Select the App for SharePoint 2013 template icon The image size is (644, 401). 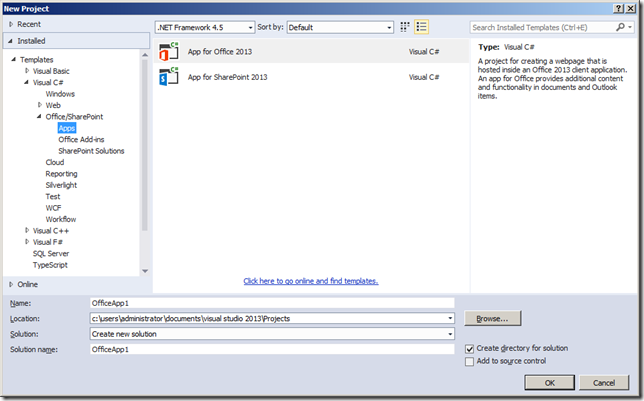pos(169,77)
